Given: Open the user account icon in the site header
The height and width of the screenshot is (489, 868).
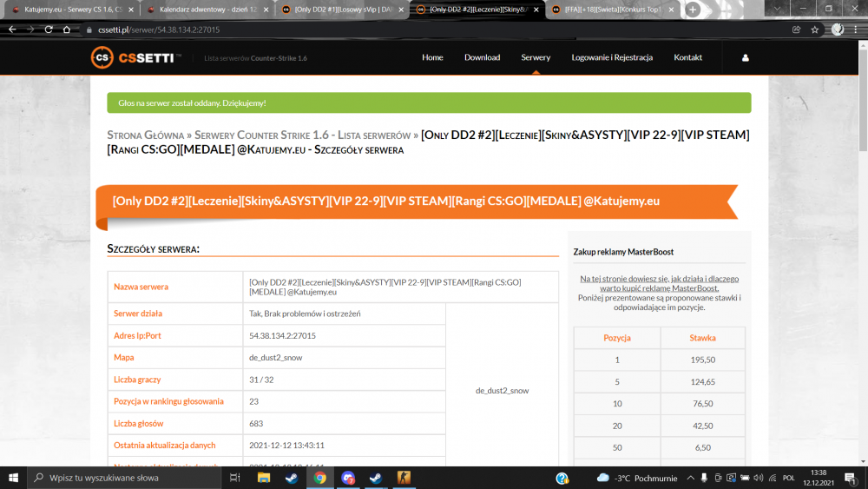Looking at the screenshot, I should coord(745,57).
